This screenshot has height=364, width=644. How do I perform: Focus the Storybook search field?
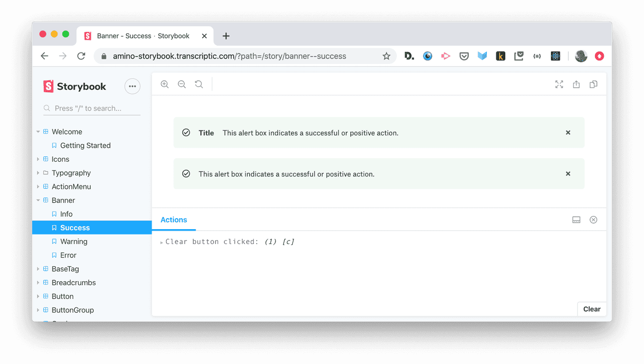point(94,108)
